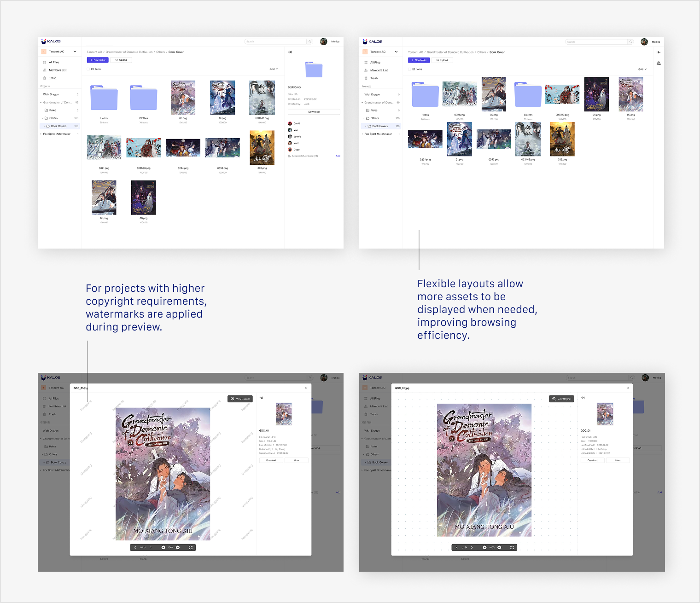Click More in watermarked preview info panel
The width and height of the screenshot is (700, 603).
pyautogui.click(x=297, y=460)
